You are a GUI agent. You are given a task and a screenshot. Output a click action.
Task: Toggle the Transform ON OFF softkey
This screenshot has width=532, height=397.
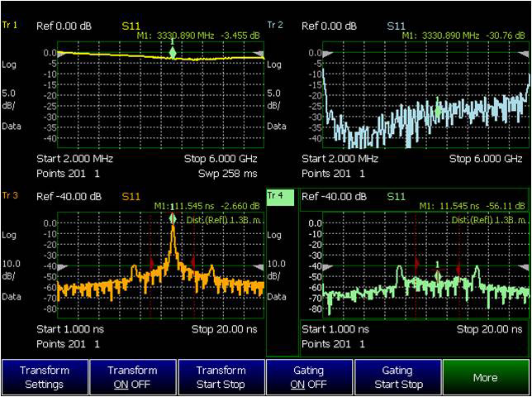pos(132,377)
